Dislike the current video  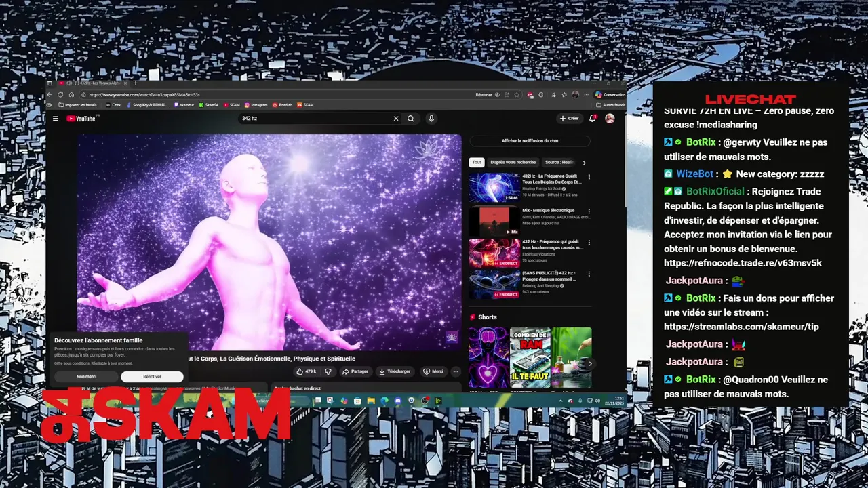tap(328, 371)
